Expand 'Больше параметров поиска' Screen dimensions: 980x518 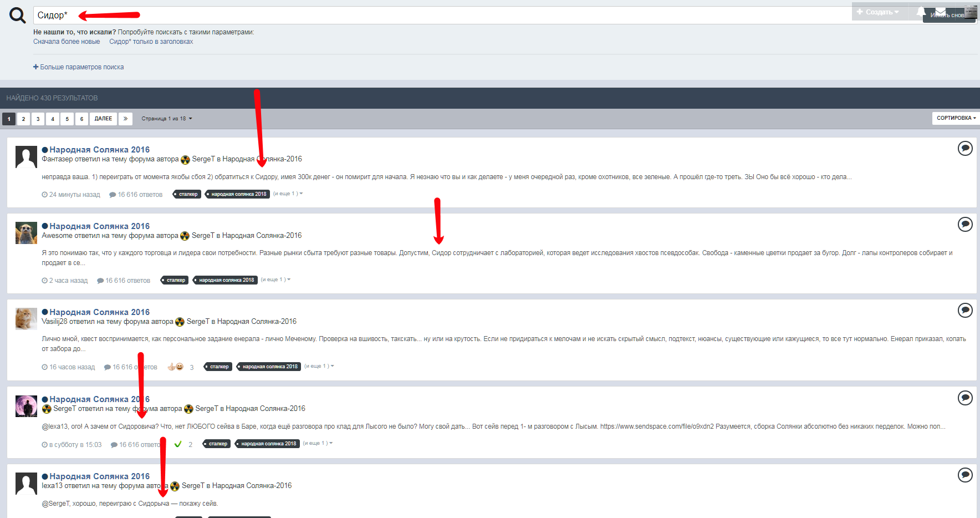[79, 67]
